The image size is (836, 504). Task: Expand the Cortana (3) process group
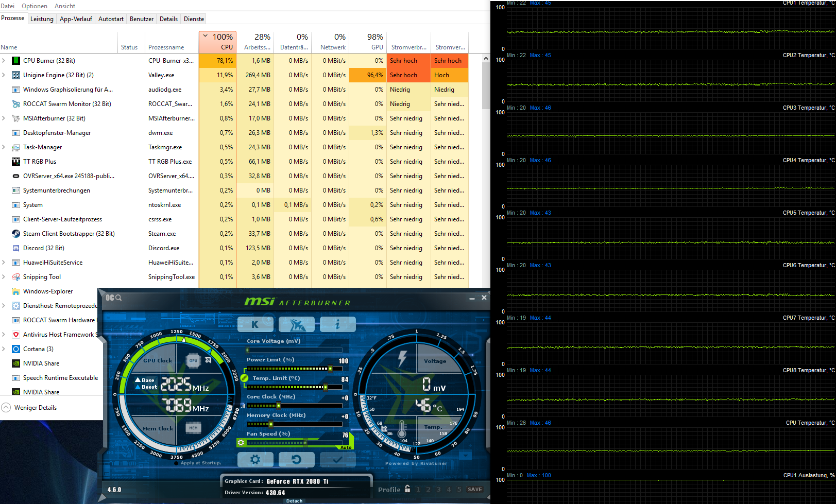(4, 349)
